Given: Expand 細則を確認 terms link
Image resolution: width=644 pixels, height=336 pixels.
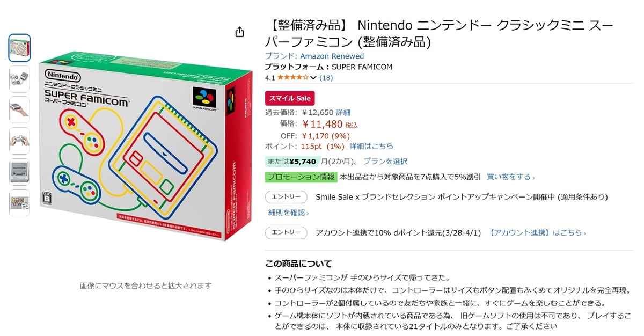Looking at the screenshot, I should pos(288,213).
